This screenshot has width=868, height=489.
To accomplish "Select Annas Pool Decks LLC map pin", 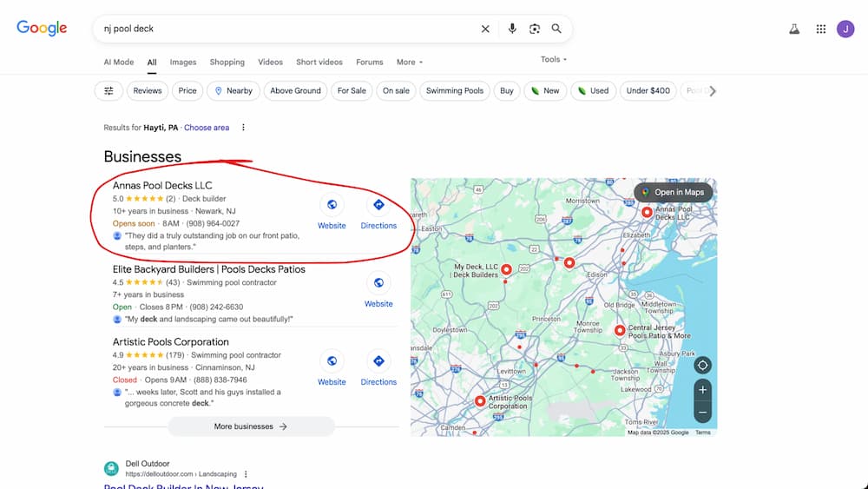I will tap(647, 212).
